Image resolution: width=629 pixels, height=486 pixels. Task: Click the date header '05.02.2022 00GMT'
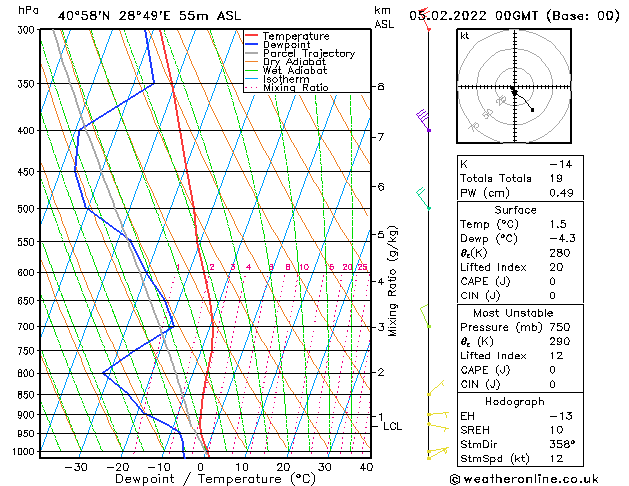pyautogui.click(x=473, y=16)
